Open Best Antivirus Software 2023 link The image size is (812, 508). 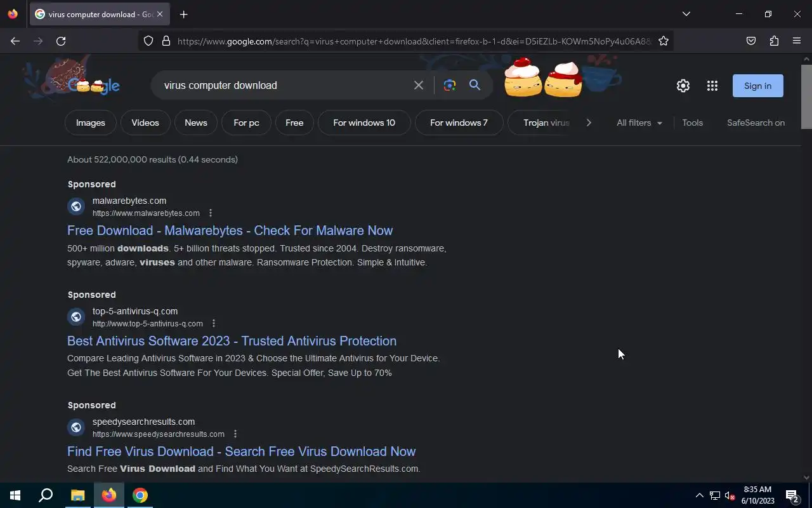point(232,341)
